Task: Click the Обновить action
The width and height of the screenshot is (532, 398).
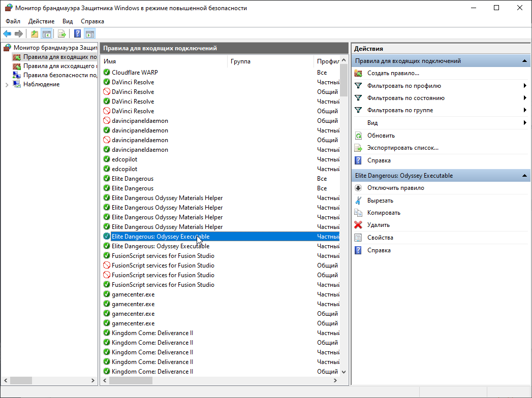Action: click(381, 136)
